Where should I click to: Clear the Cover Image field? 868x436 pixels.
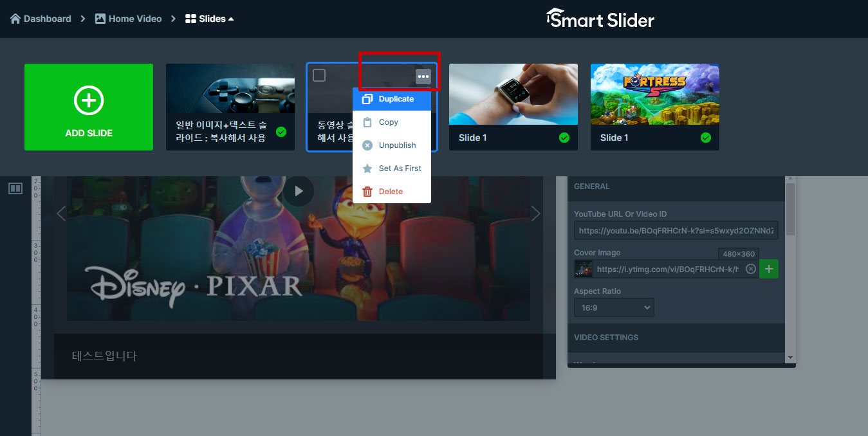coord(751,269)
